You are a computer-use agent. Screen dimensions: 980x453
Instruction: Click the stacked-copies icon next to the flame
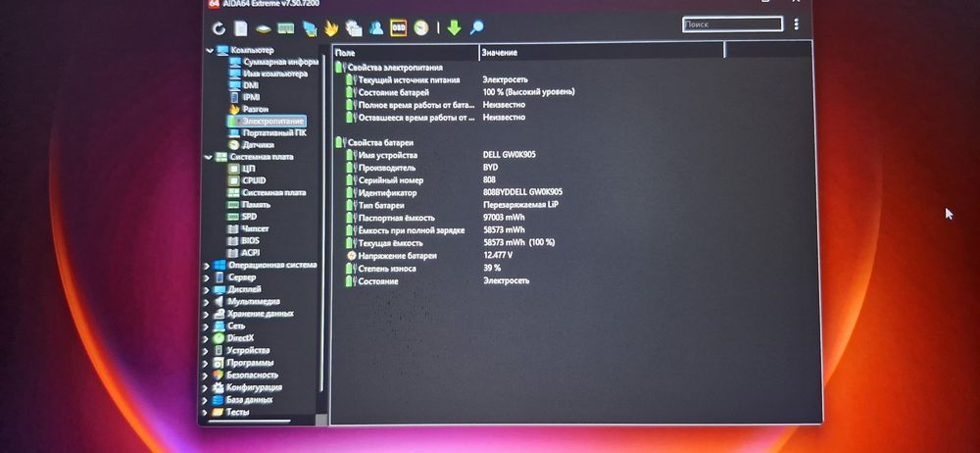tap(354, 28)
